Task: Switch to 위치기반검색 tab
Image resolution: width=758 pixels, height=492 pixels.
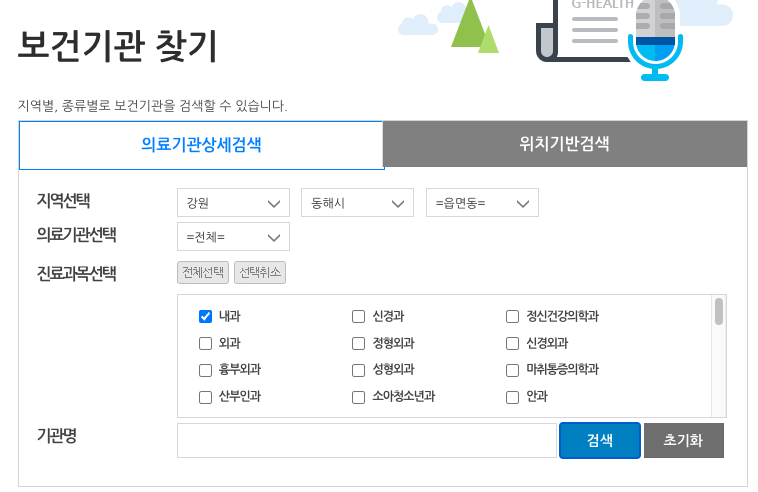Action: 565,144
